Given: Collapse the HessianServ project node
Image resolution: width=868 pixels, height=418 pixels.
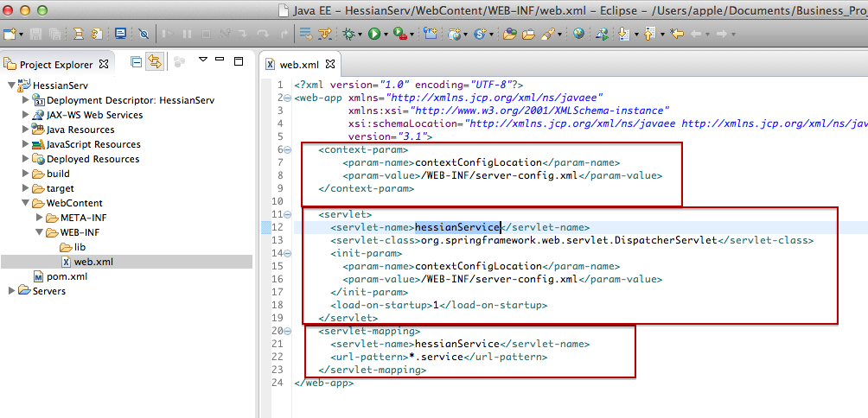Looking at the screenshot, I should coord(11,85).
